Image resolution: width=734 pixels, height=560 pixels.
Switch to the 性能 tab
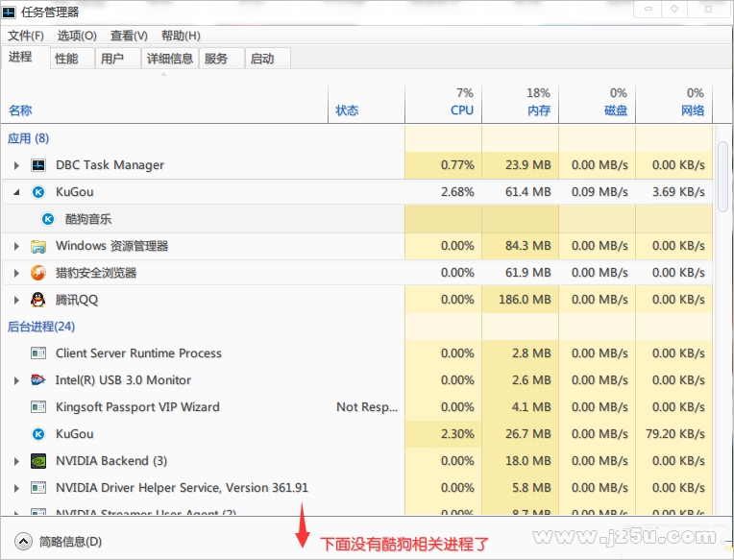pos(73,59)
